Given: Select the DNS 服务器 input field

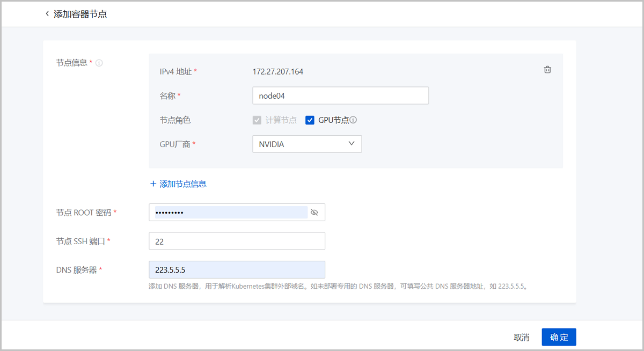Looking at the screenshot, I should coord(237,269).
